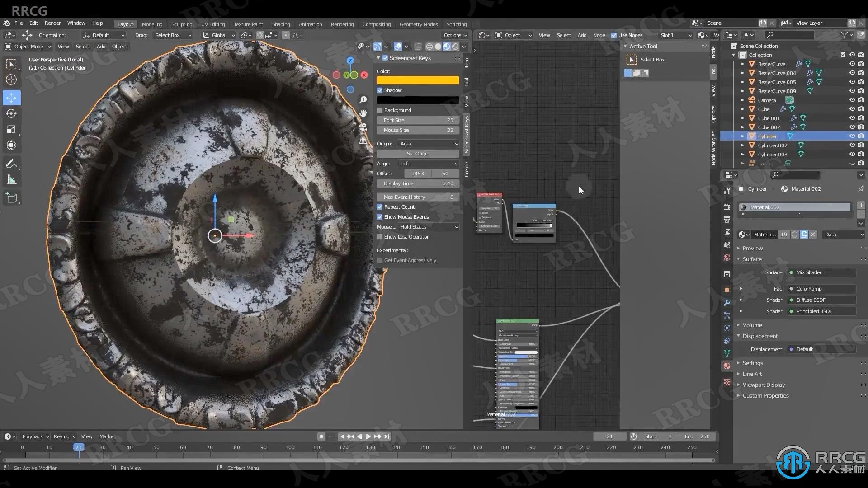Toggle visibility of Cylinder in outliner
The width and height of the screenshot is (868, 488).
click(x=851, y=136)
